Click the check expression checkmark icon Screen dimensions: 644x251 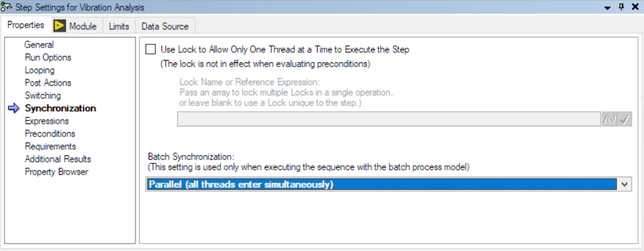coord(625,119)
